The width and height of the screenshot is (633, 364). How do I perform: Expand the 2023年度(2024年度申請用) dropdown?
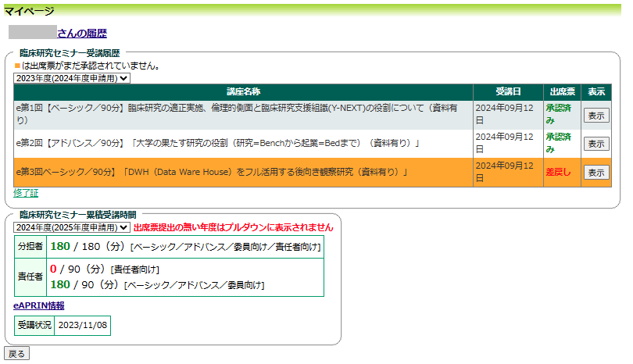[72, 77]
